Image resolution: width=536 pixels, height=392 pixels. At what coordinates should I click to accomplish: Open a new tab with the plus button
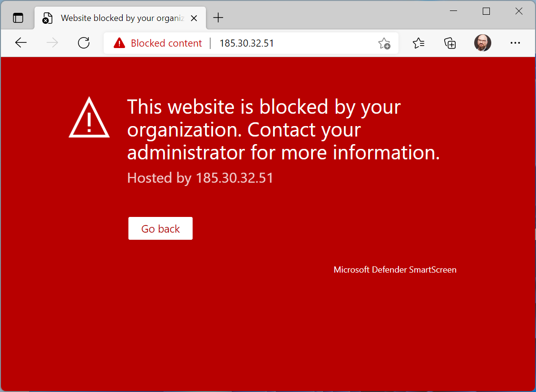coord(218,18)
